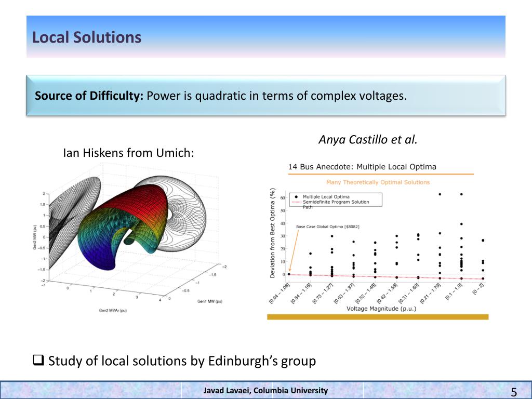Image resolution: width=532 pixels, height=399 pixels.
Task: Click the 'Local Solutions' slide title
Action: (87, 37)
